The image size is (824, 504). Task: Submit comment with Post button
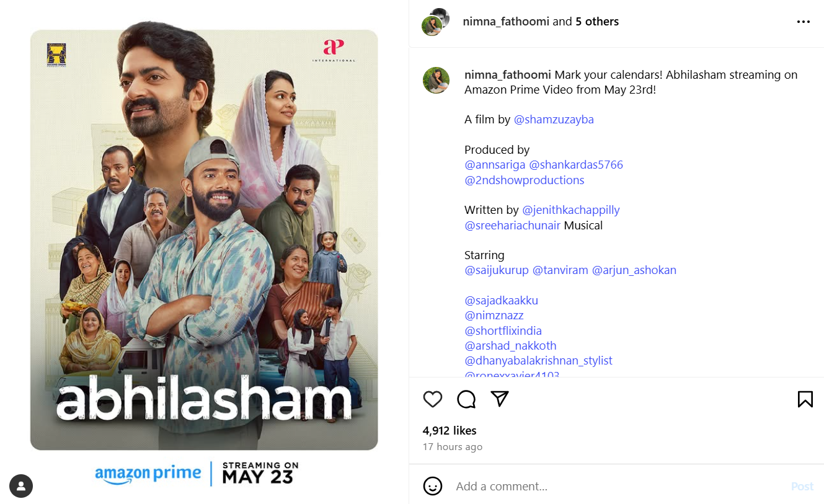click(802, 487)
